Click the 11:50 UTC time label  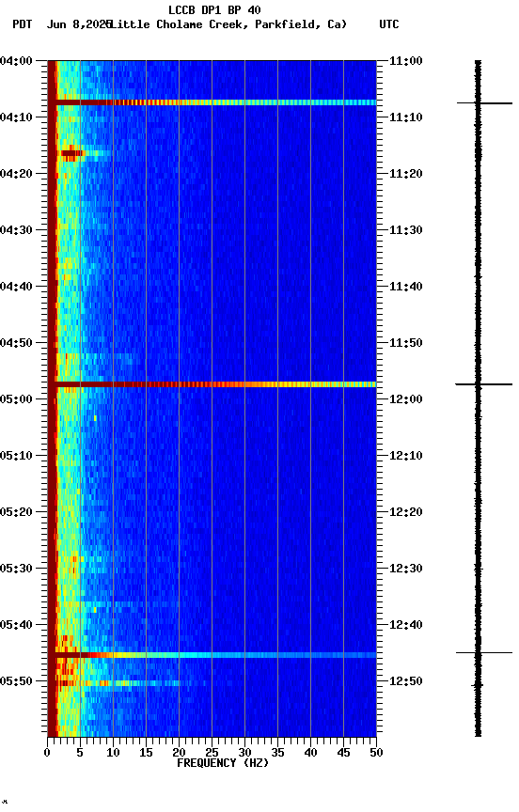pyautogui.click(x=406, y=343)
